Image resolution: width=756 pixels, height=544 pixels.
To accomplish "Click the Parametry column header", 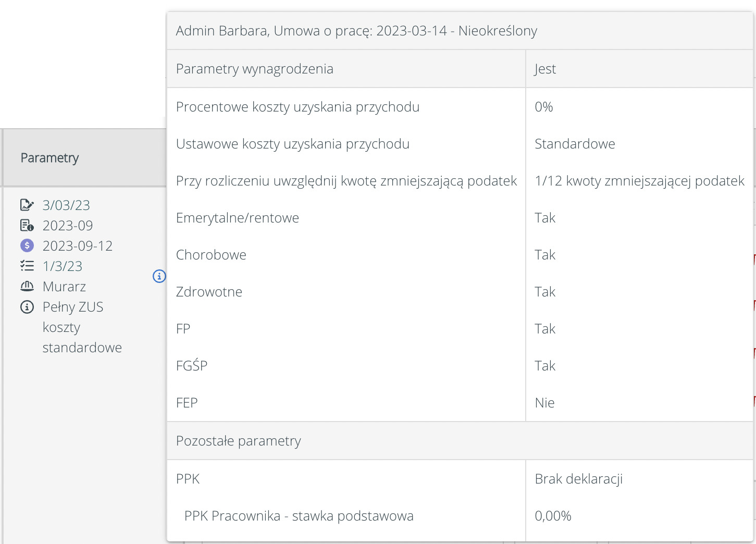I will click(49, 158).
